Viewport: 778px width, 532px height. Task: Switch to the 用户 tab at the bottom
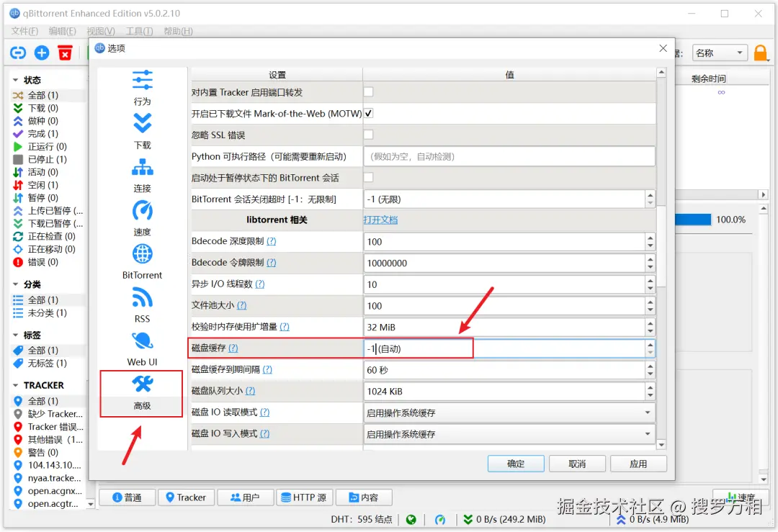245,497
